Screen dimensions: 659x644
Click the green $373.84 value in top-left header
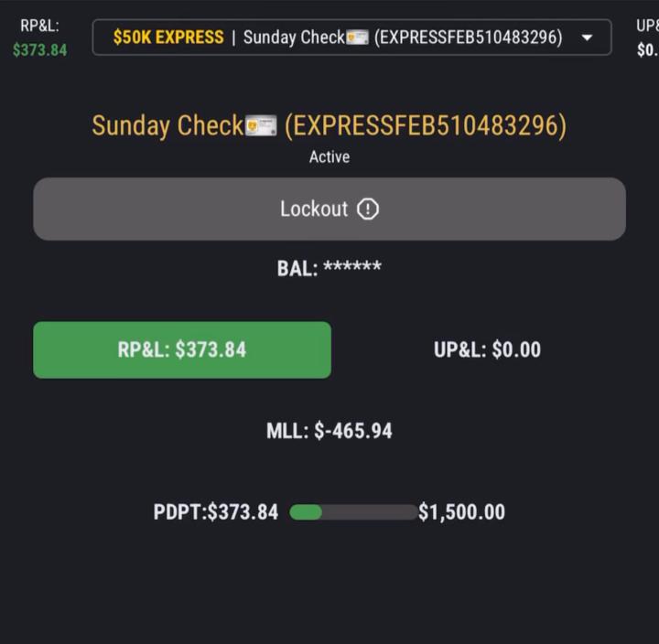pyautogui.click(x=39, y=50)
